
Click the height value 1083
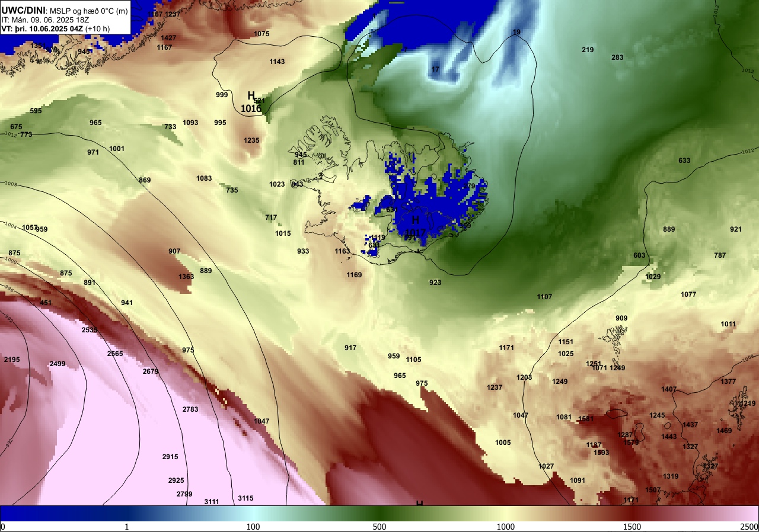204,178
